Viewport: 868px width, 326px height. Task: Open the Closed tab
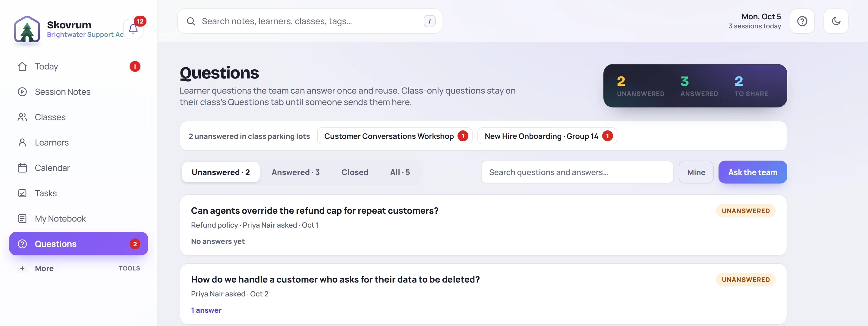click(x=354, y=172)
